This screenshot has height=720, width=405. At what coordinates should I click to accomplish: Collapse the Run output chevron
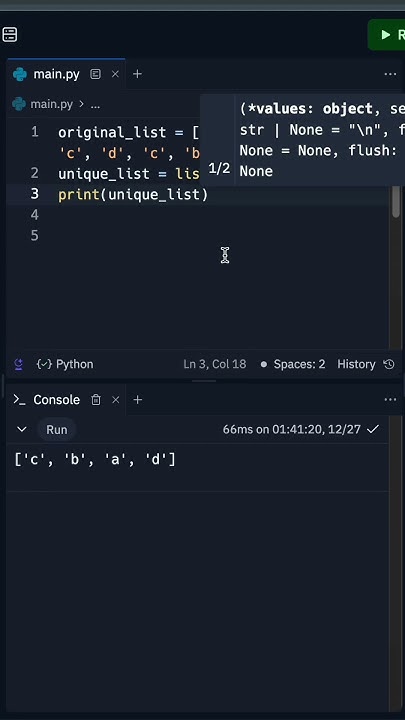pyautogui.click(x=21, y=429)
